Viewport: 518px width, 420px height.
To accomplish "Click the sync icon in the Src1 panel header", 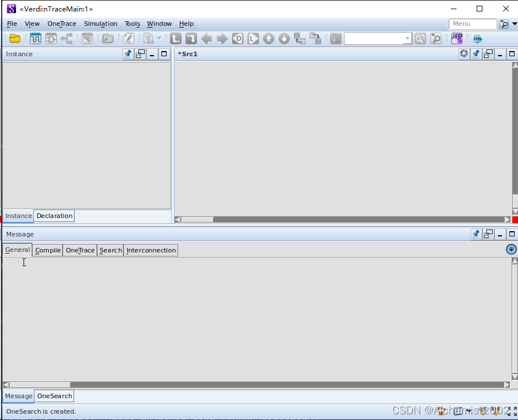I will (464, 53).
